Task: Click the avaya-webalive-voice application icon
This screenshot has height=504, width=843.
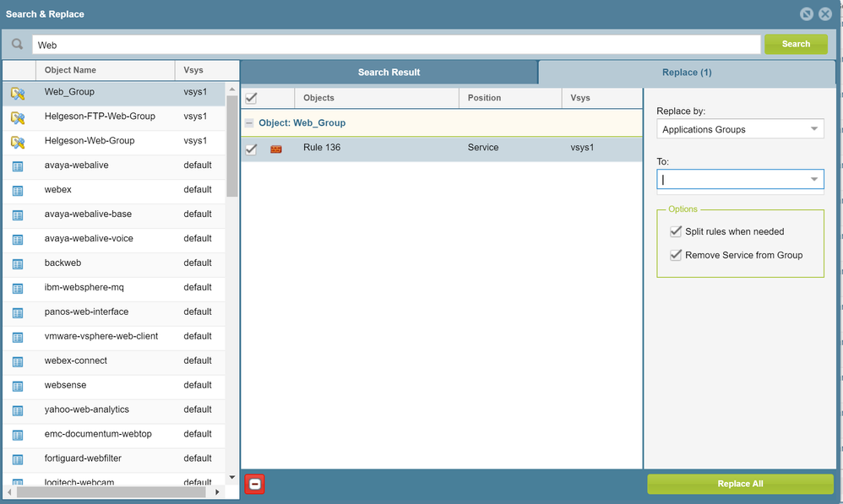Action: (x=18, y=240)
